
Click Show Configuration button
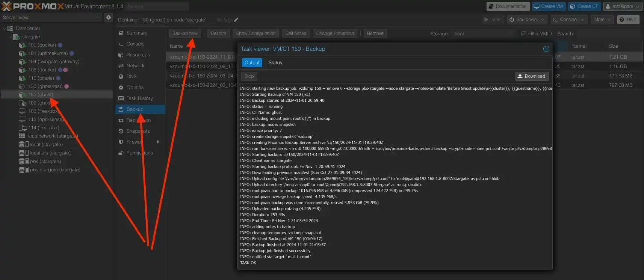(256, 33)
